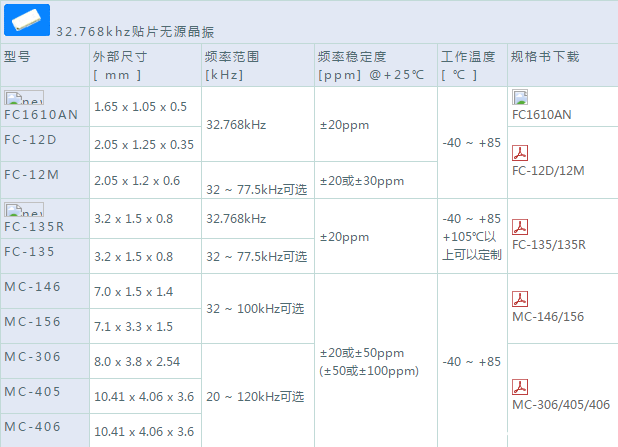Viewport: 618px width, 447px height.
Task: Select the FC-12M model name
Action: pos(30,174)
